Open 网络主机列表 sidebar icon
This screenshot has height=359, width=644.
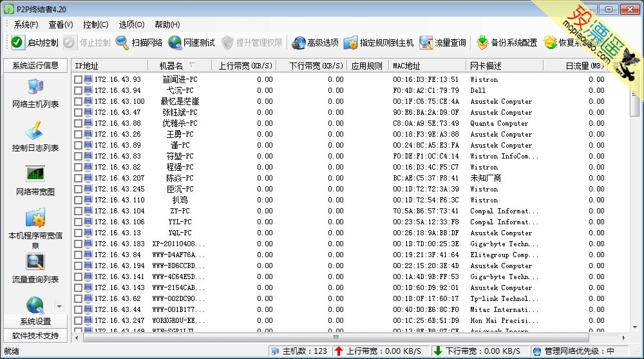(x=35, y=87)
